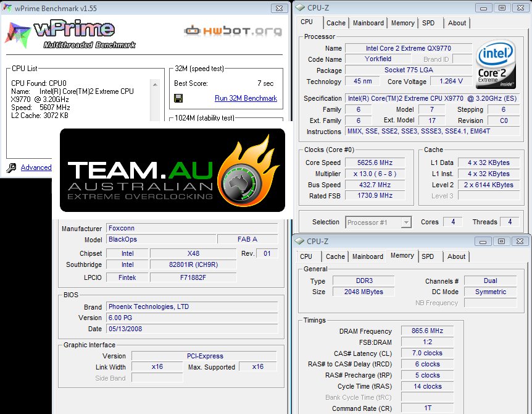
Task: Switch to Cache tab in lower CPU-Z window
Action: click(x=335, y=257)
